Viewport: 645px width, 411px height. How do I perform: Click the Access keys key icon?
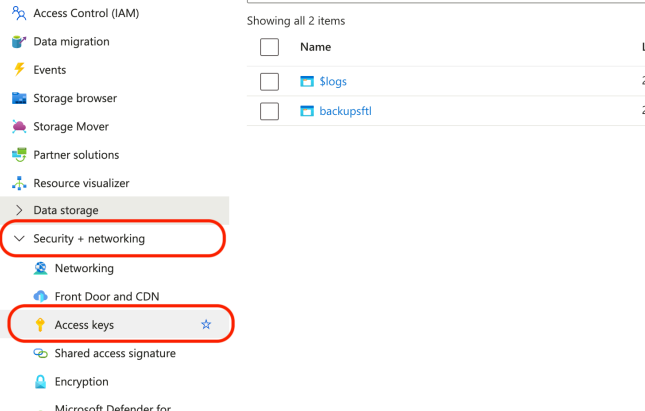pyautogui.click(x=40, y=325)
